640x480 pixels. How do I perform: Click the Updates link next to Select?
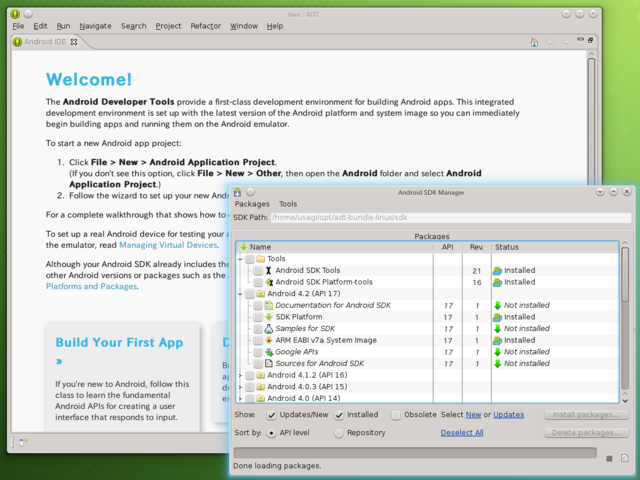(509, 415)
